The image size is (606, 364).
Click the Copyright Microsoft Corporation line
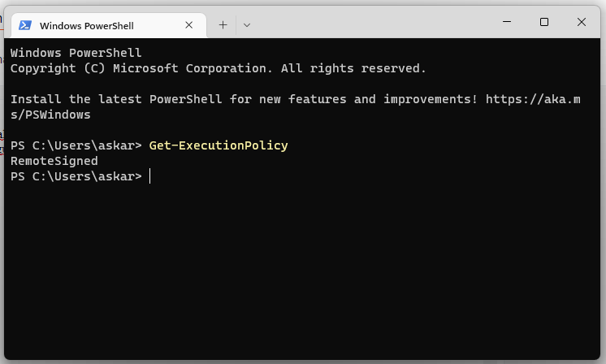pyautogui.click(x=218, y=68)
